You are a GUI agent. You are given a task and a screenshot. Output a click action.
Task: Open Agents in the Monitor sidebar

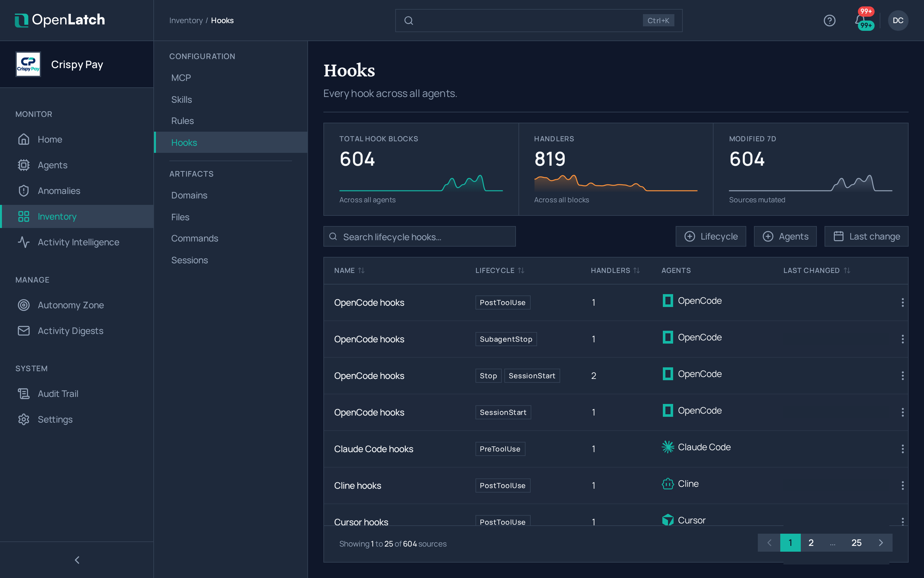click(77, 165)
